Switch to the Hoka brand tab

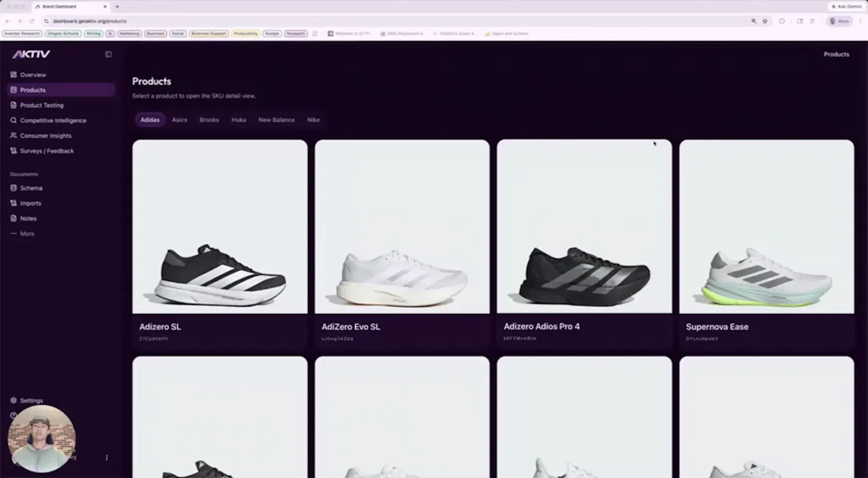click(239, 120)
